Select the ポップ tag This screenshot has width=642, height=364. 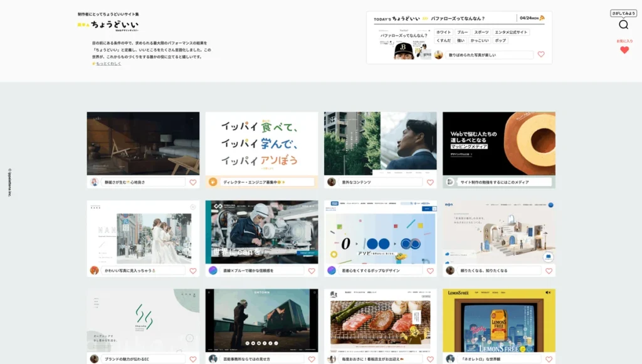coord(500,41)
